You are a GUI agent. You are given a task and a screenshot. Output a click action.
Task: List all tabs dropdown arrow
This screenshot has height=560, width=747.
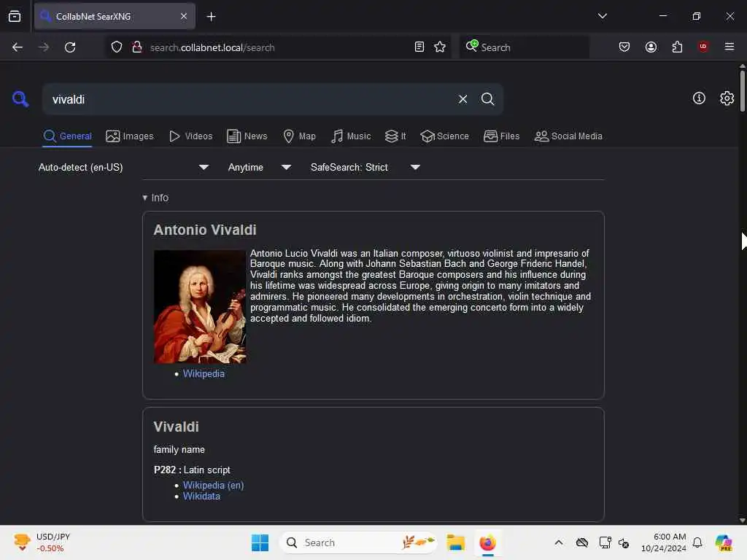click(x=602, y=16)
